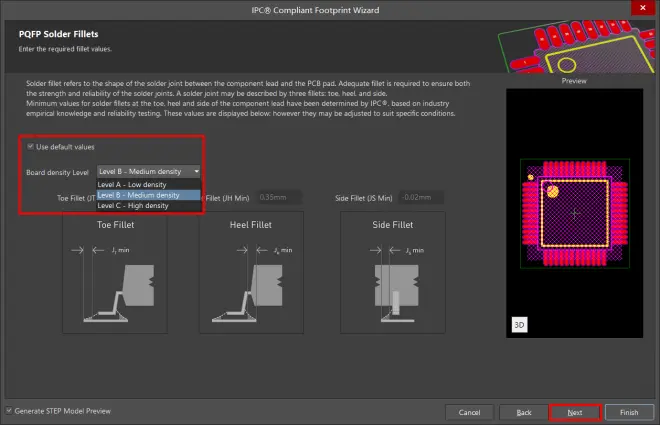Image resolution: width=660 pixels, height=426 pixels.
Task: Click the Finish button
Action: 629,413
